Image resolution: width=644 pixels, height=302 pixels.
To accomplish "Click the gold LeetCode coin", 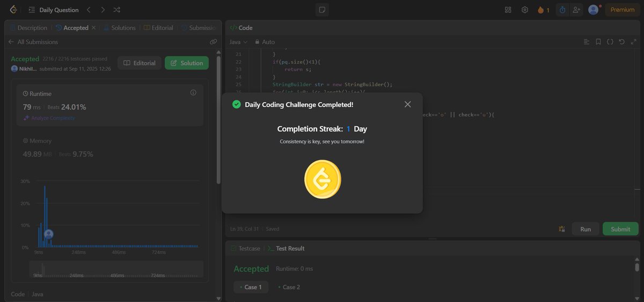I will 323,179.
